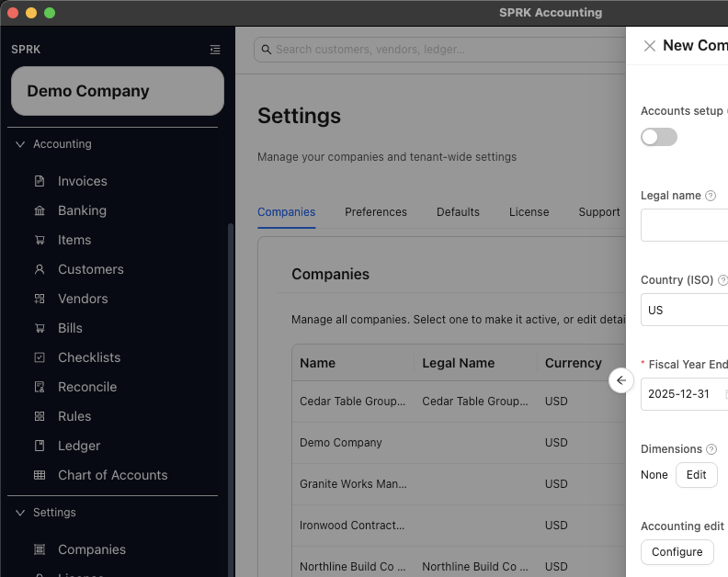Image resolution: width=728 pixels, height=577 pixels.
Task: Switch to the Companies tab
Action: click(x=287, y=212)
